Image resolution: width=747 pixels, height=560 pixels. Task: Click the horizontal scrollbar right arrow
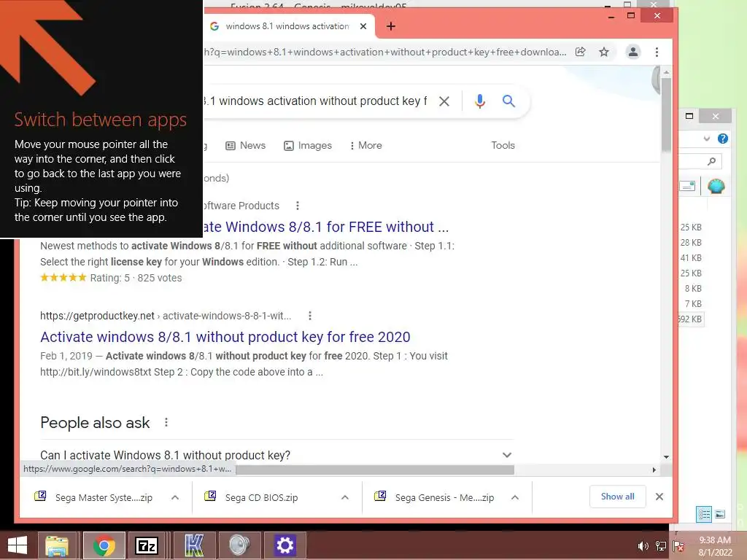tap(654, 470)
